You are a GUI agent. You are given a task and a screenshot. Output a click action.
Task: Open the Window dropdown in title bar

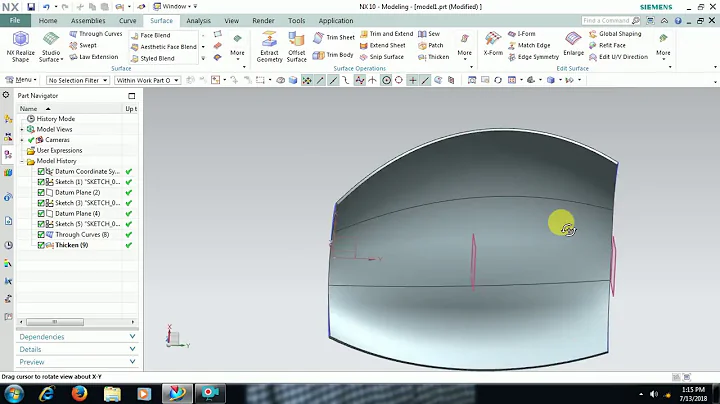click(x=175, y=6)
